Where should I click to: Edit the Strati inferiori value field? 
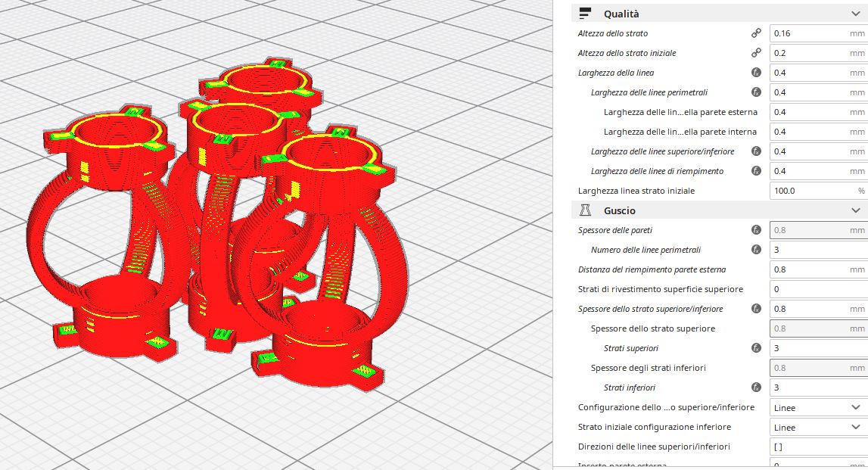click(819, 388)
